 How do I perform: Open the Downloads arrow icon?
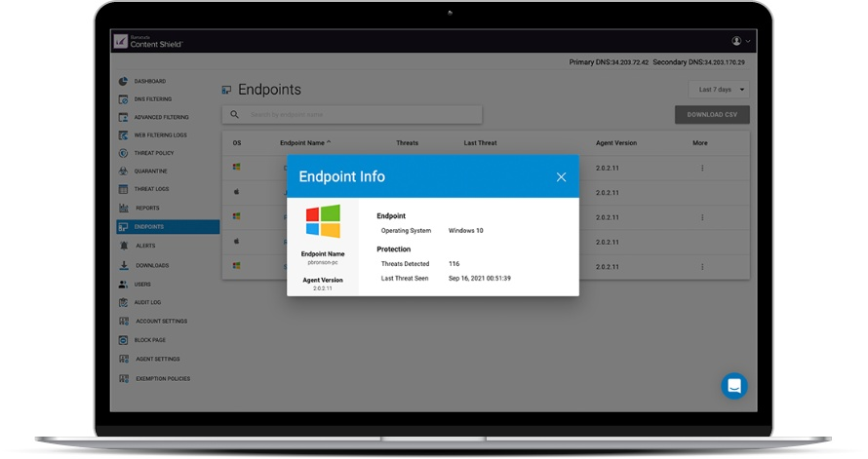coord(124,265)
